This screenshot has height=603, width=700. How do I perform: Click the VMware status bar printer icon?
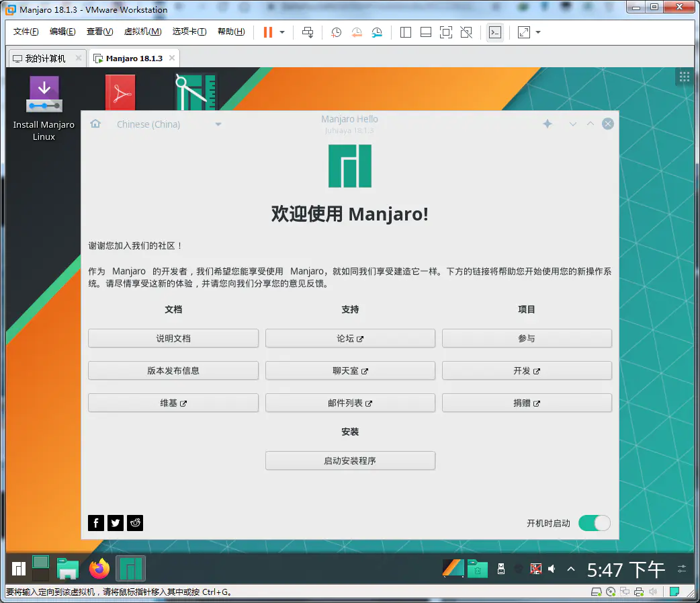point(639,592)
